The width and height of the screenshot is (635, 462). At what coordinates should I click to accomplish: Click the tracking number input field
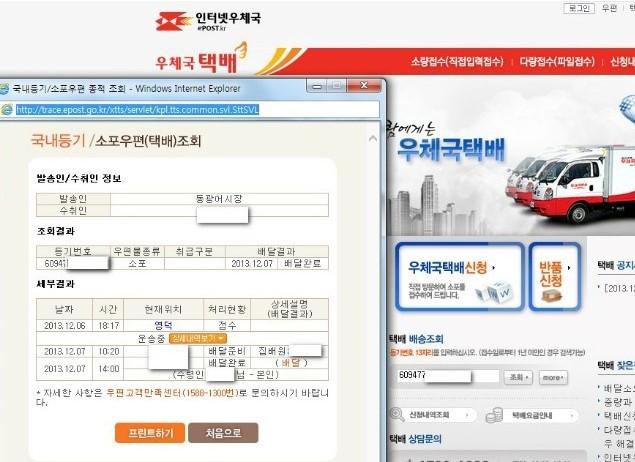pyautogui.click(x=448, y=376)
